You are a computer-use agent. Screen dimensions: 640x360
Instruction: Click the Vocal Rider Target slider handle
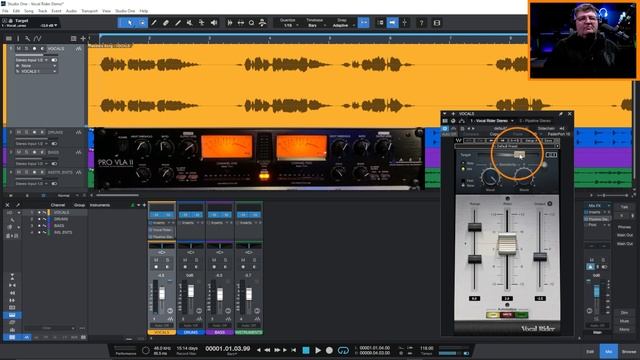tap(519, 154)
